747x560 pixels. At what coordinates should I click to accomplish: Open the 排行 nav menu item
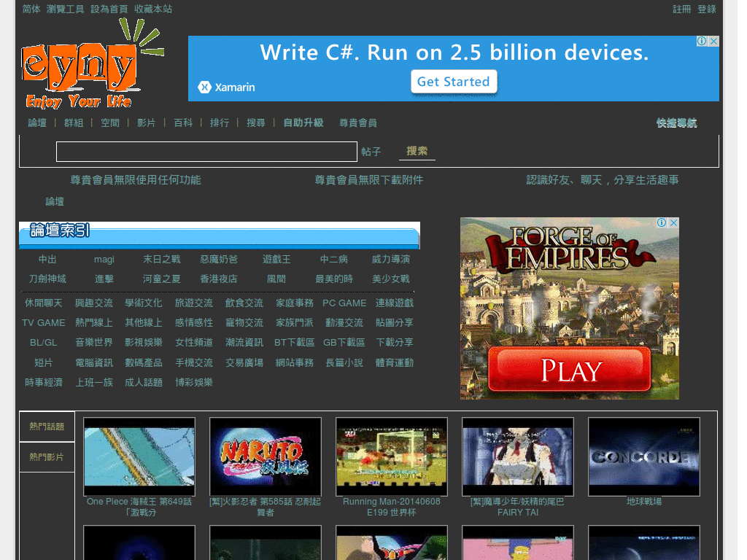pos(220,122)
